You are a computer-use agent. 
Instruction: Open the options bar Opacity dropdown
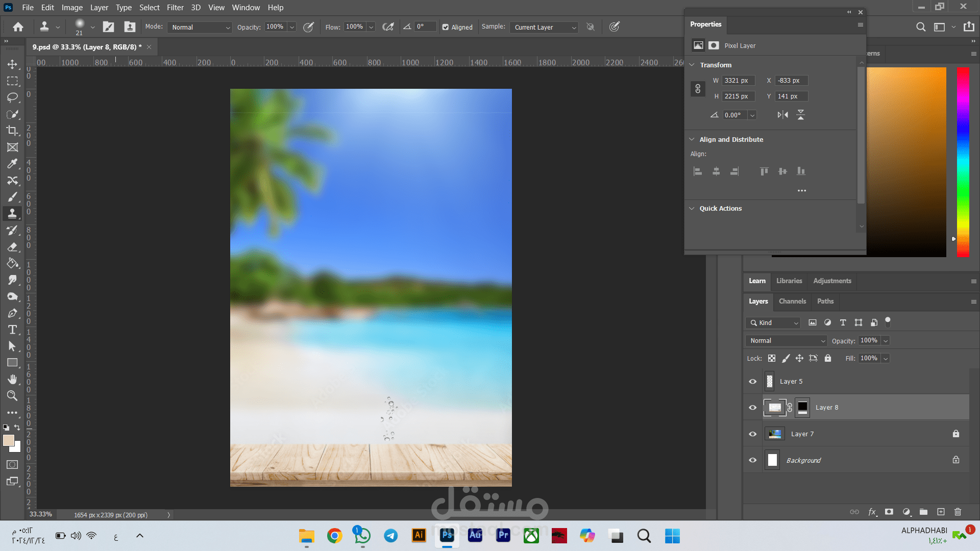(292, 27)
